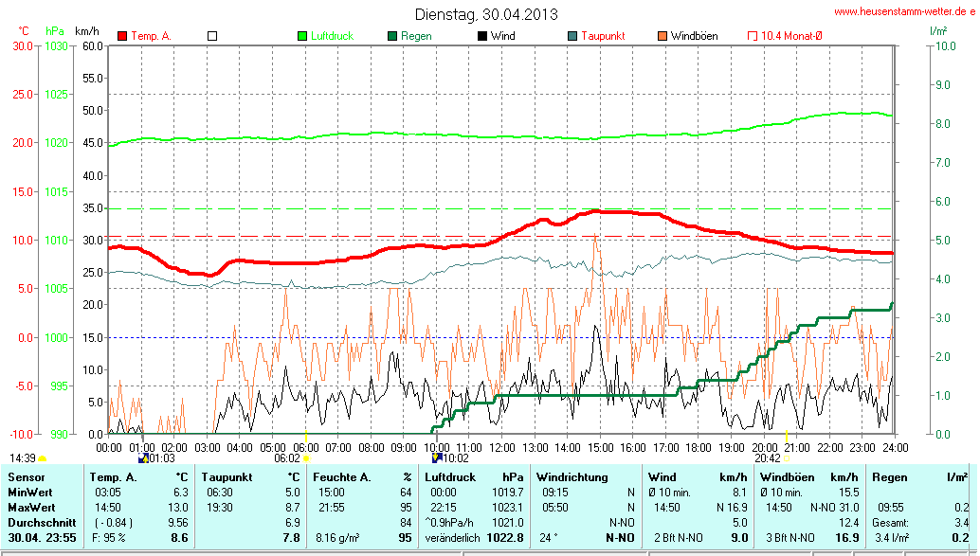Click the Regen l/m² table header
The width and height of the screenshot is (980, 556).
click(908, 477)
